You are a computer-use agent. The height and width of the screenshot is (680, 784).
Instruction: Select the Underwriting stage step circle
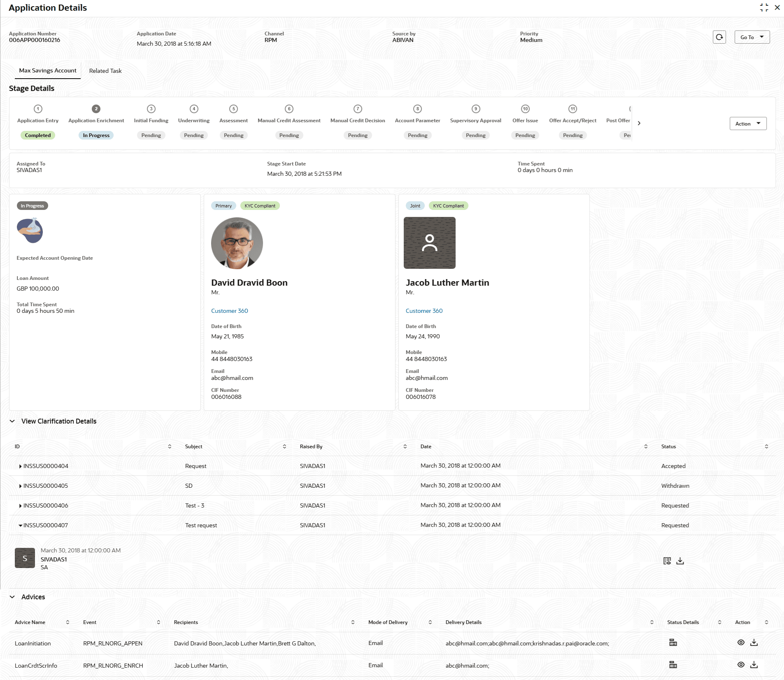[x=194, y=109]
